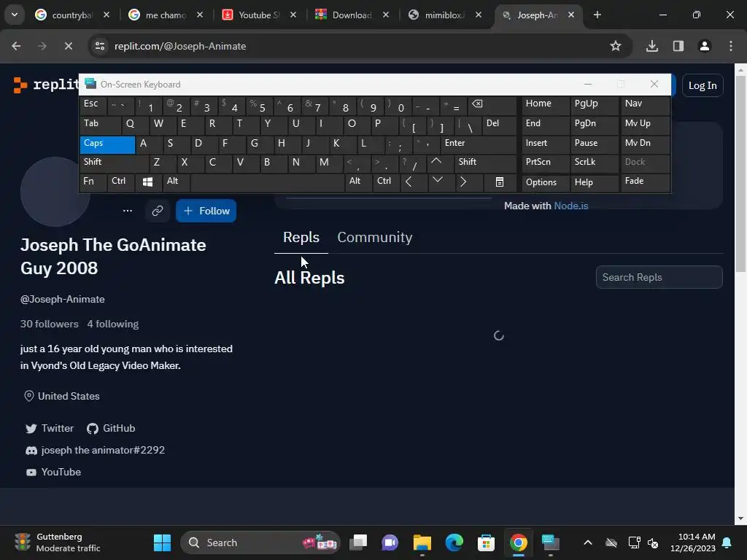The height and width of the screenshot is (560, 747).
Task: Open the three-dot profile options menu
Action: pyautogui.click(x=128, y=211)
